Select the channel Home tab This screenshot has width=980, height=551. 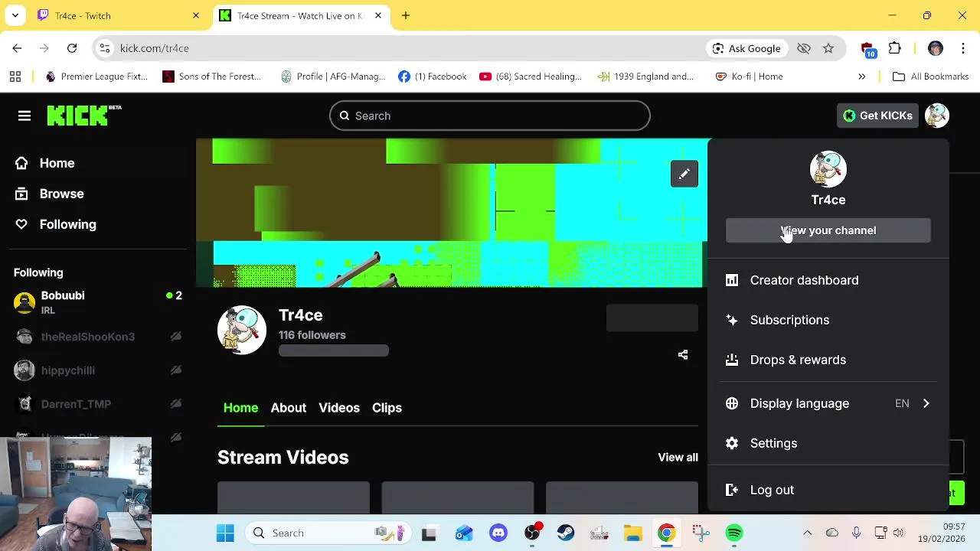(x=240, y=408)
